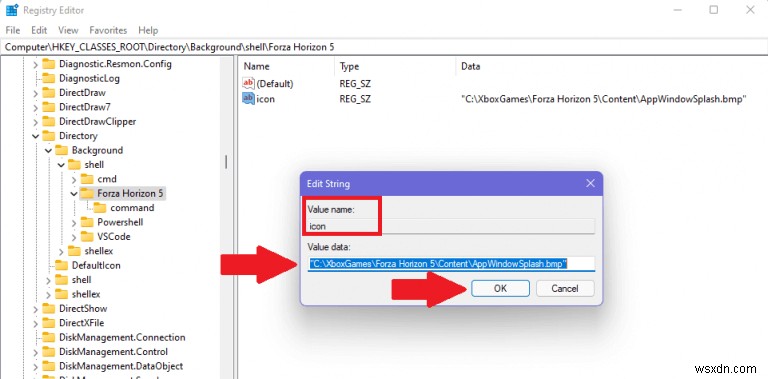Click the registry path address bar
This screenshot has height=379, width=768.
tap(384, 47)
